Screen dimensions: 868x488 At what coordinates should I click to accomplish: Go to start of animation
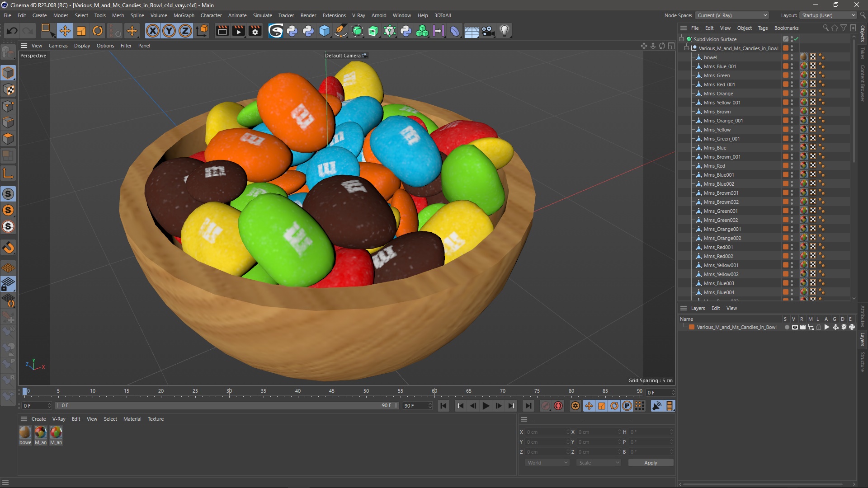pos(443,406)
